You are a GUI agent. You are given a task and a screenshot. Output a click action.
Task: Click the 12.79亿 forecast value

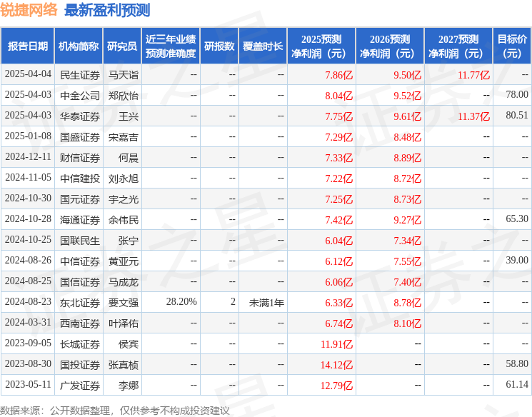[x=337, y=386]
